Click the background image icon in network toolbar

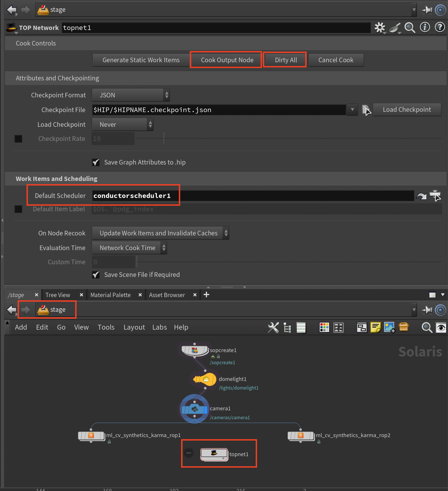click(389, 327)
